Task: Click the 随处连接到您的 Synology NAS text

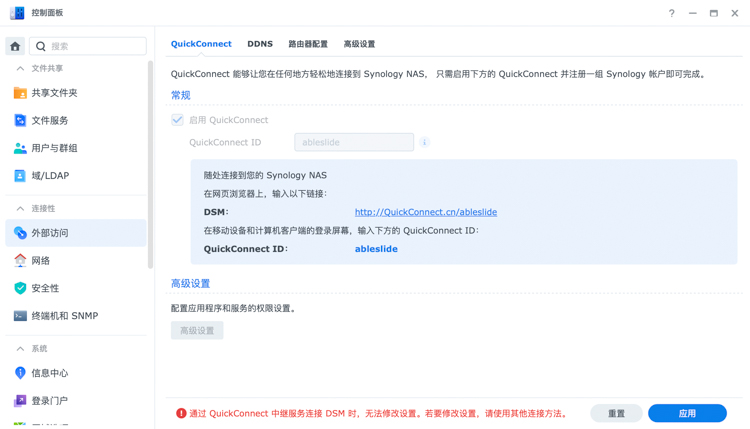Action: (265, 176)
